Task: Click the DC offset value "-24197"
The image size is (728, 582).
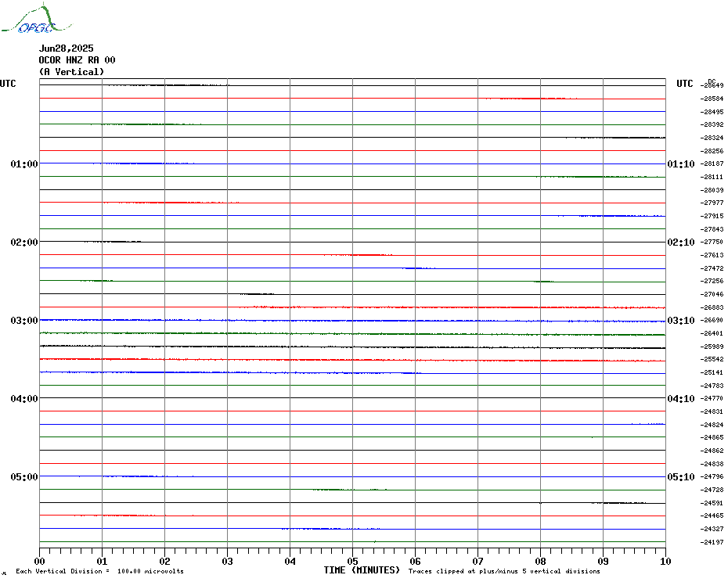Action: (x=712, y=542)
